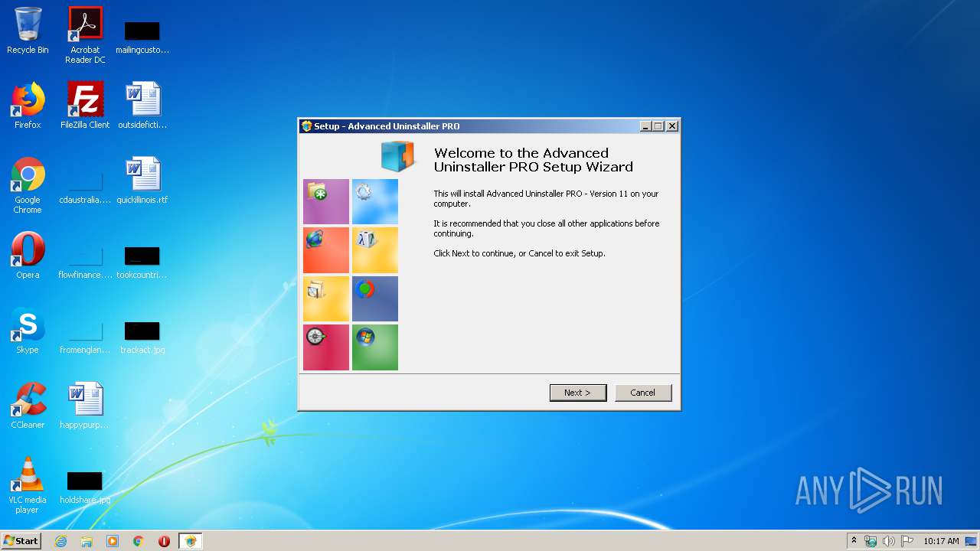
Task: Select quickillinois.rtf file on desktop
Action: coord(142,181)
